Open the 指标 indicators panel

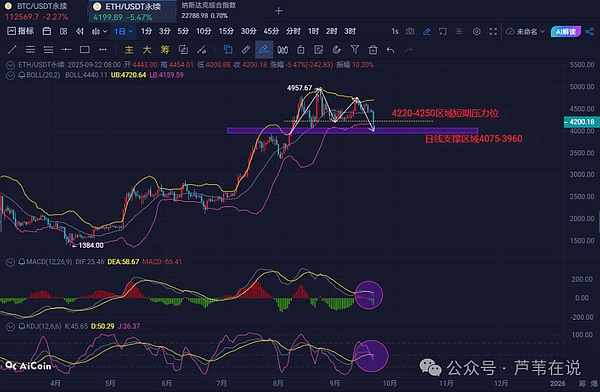point(20,31)
